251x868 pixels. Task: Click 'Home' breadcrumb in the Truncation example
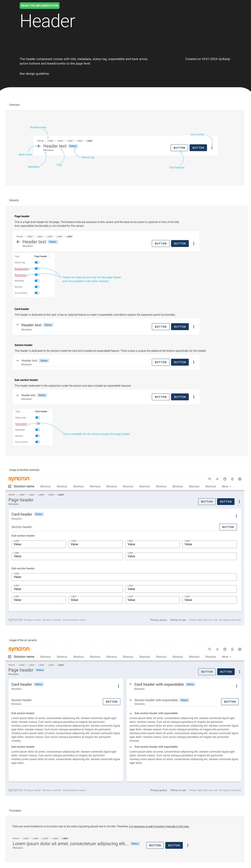click(16, 838)
